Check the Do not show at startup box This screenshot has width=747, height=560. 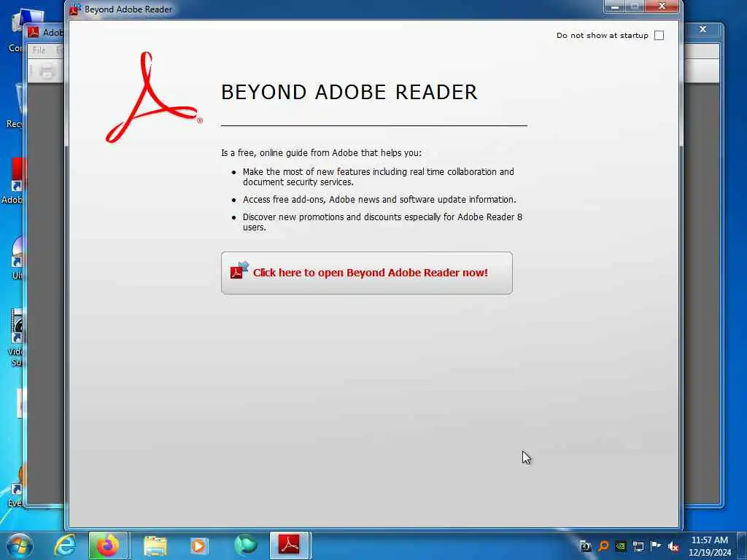[659, 35]
